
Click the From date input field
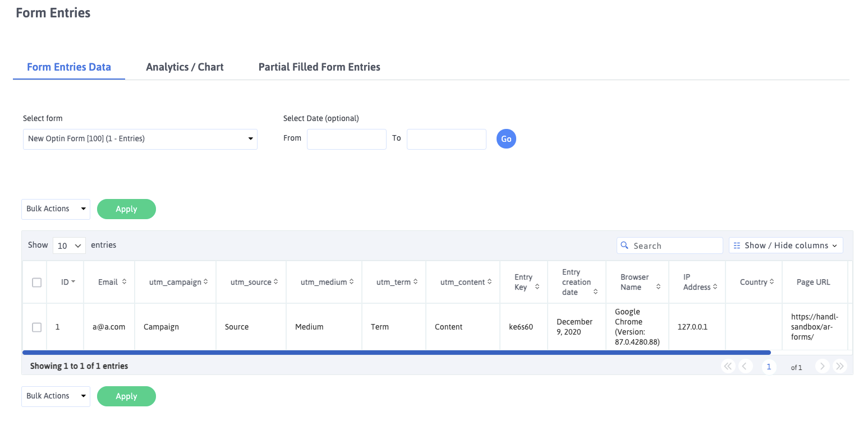point(346,139)
